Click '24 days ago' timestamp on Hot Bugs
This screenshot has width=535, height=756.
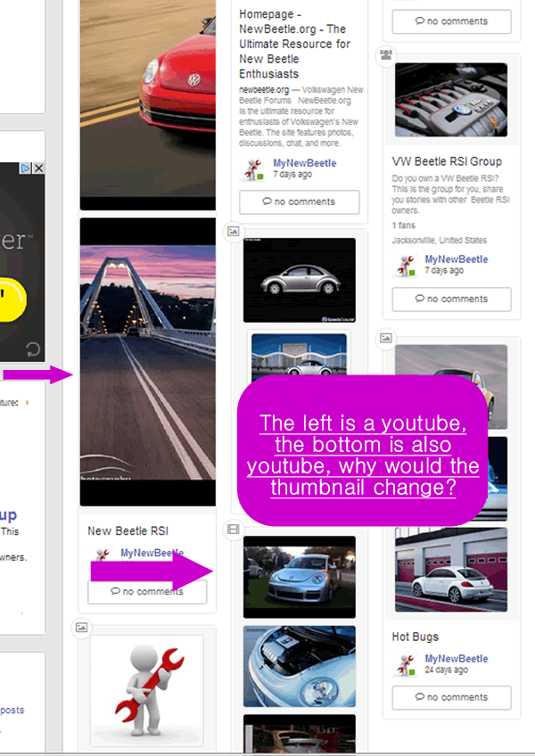pos(446,670)
